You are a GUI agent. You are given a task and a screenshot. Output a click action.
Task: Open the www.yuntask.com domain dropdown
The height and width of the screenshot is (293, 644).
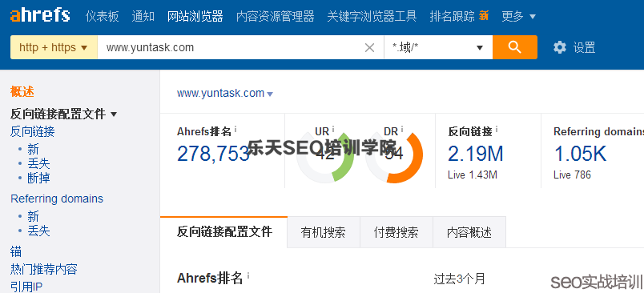pyautogui.click(x=224, y=93)
